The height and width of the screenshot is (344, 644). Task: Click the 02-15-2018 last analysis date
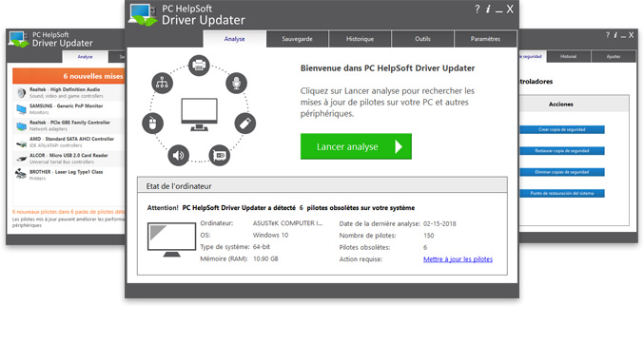(439, 223)
